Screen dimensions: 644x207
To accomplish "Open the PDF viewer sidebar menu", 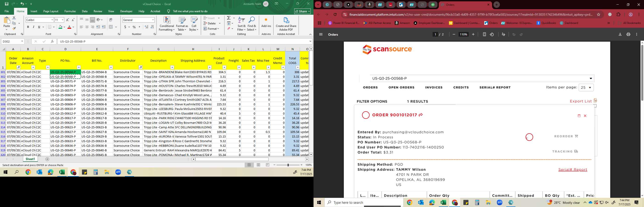I will [321, 34].
